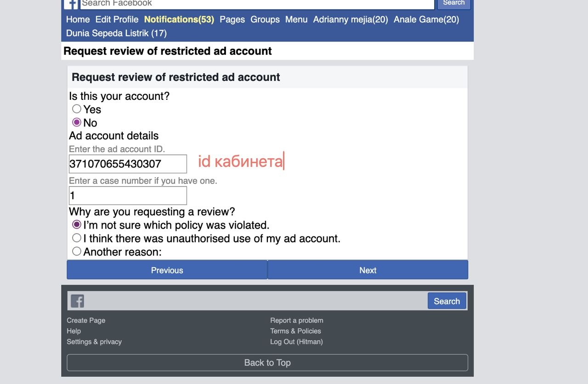588x384 pixels.
Task: Open the Create Page footer link
Action: coord(86,320)
